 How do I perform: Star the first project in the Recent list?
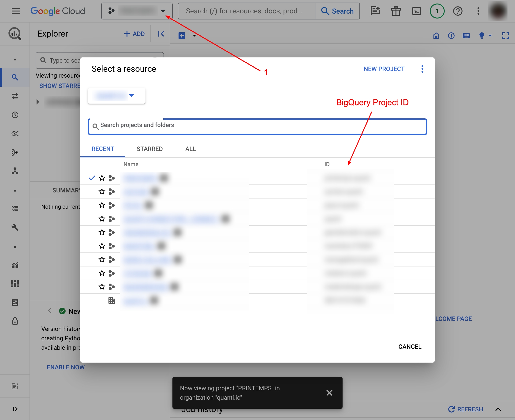coord(102,178)
